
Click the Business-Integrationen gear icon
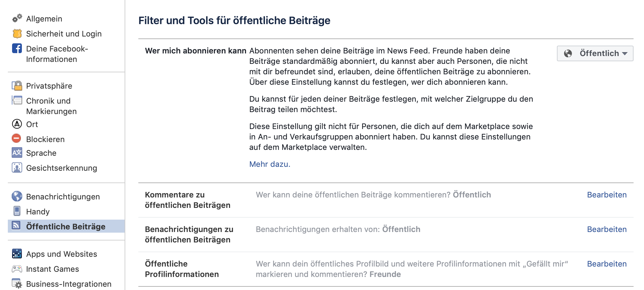17,283
